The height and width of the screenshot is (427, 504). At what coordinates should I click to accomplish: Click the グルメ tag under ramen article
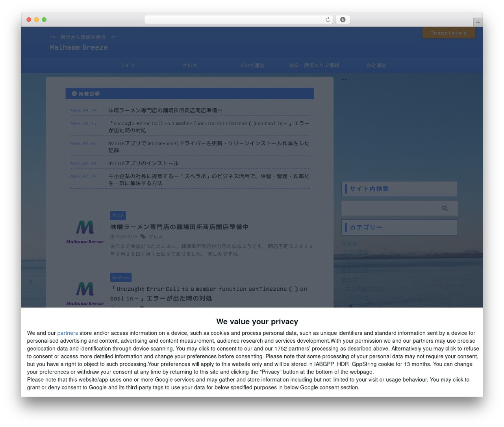point(156,237)
